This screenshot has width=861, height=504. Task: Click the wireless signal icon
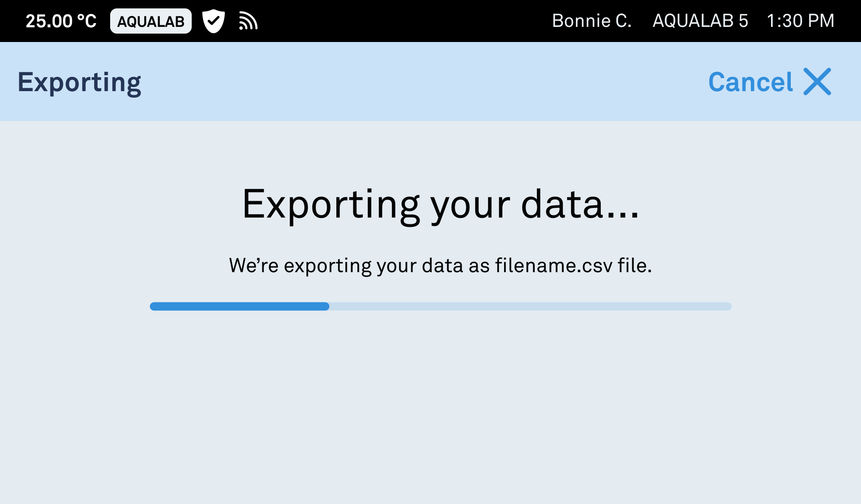(248, 21)
